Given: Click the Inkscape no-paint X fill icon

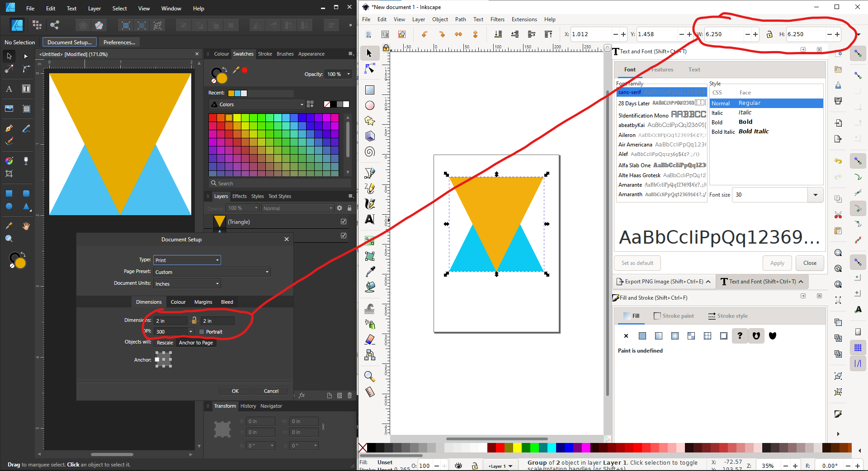Looking at the screenshot, I should click(626, 336).
